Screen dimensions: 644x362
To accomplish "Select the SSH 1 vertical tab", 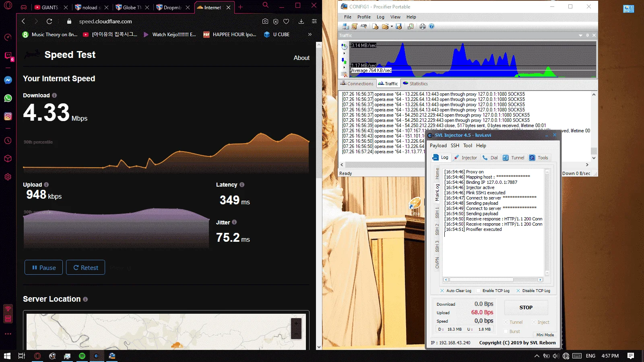I will coord(437,212).
